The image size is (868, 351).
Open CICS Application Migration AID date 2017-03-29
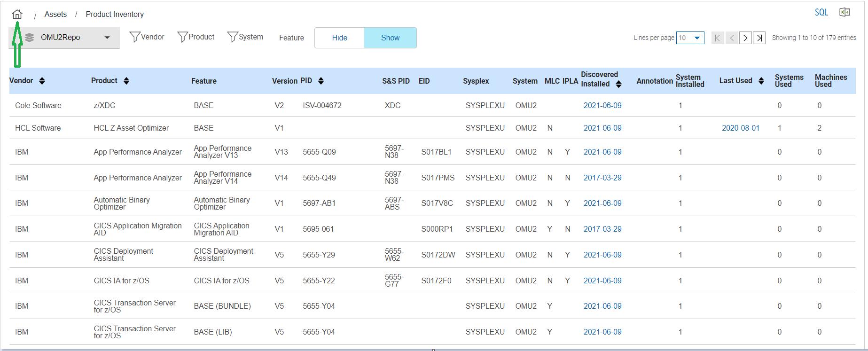602,229
